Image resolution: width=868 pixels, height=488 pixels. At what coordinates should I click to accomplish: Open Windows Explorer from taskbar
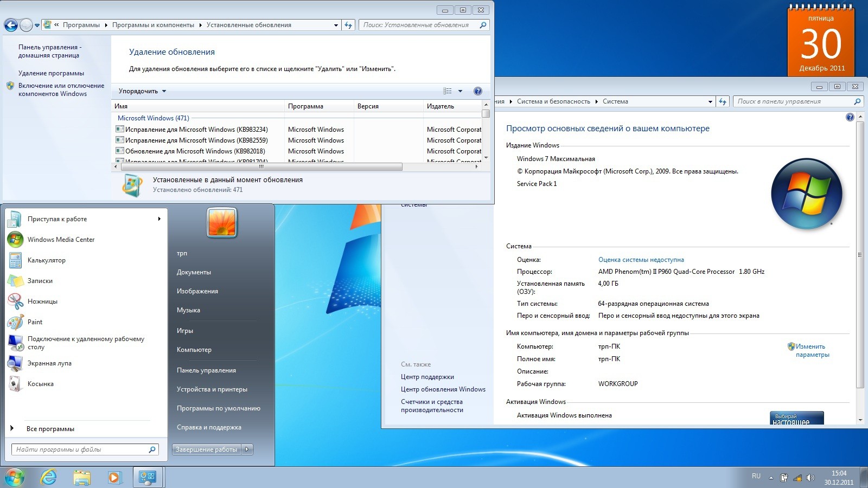coord(82,477)
